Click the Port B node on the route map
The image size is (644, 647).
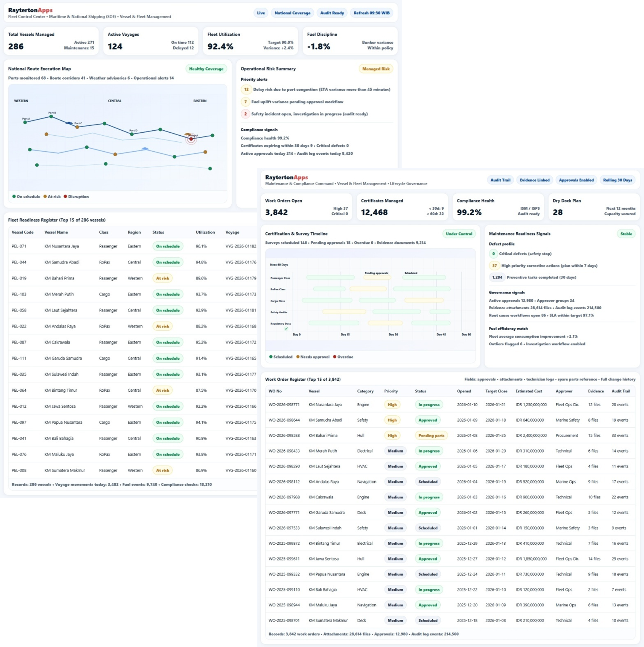coord(51,116)
